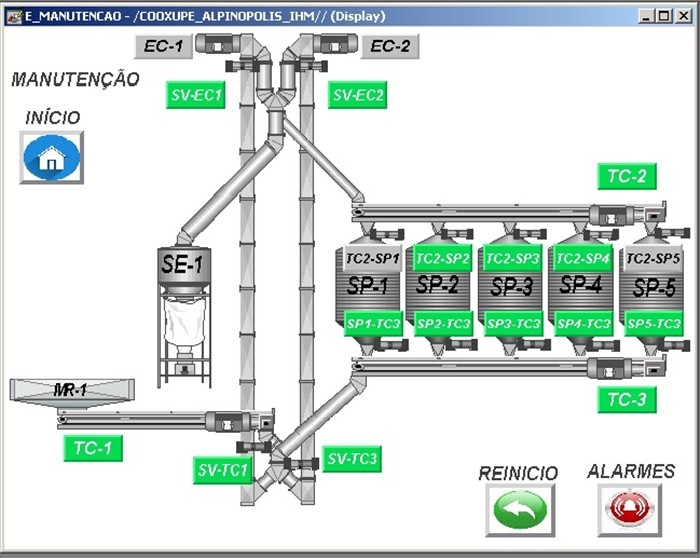Click the SV-EC1 green button

coord(196,95)
